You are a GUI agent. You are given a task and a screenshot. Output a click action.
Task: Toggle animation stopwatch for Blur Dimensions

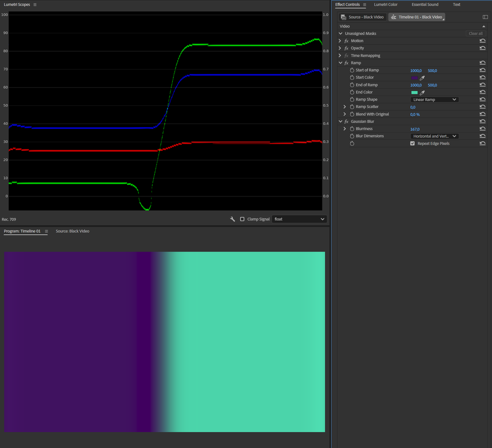tap(352, 136)
